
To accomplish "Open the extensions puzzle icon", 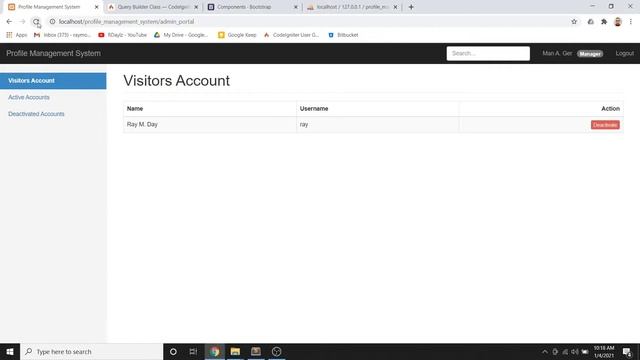I will 604,22.
